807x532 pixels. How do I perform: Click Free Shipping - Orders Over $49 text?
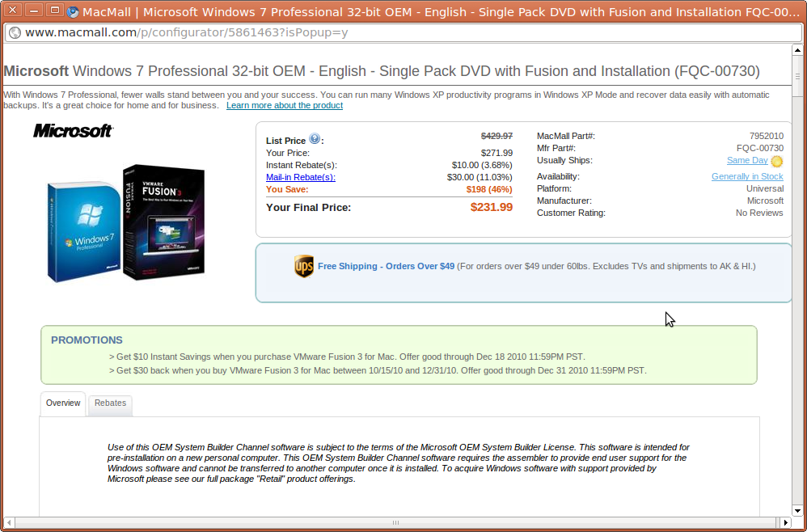click(x=386, y=267)
